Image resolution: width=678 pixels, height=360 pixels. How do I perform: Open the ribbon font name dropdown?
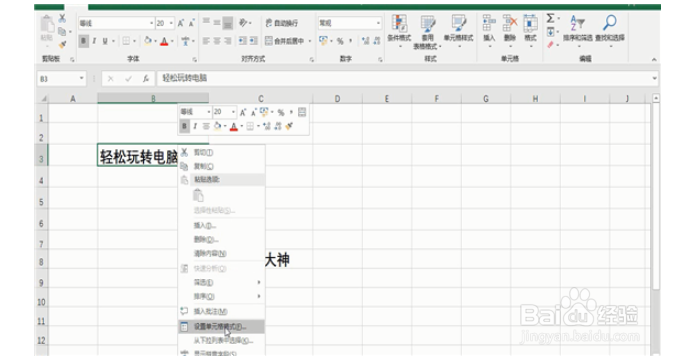[x=151, y=23]
